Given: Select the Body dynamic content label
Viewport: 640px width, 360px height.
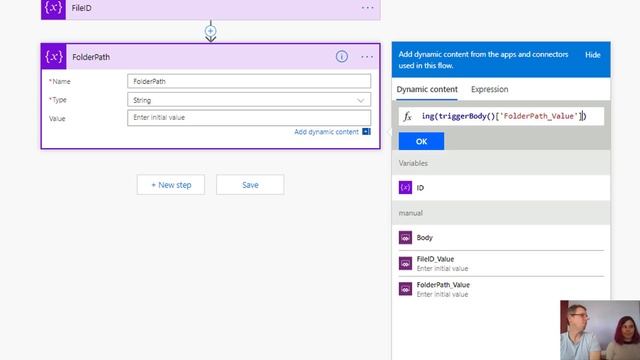Looking at the screenshot, I should pyautogui.click(x=424, y=238).
